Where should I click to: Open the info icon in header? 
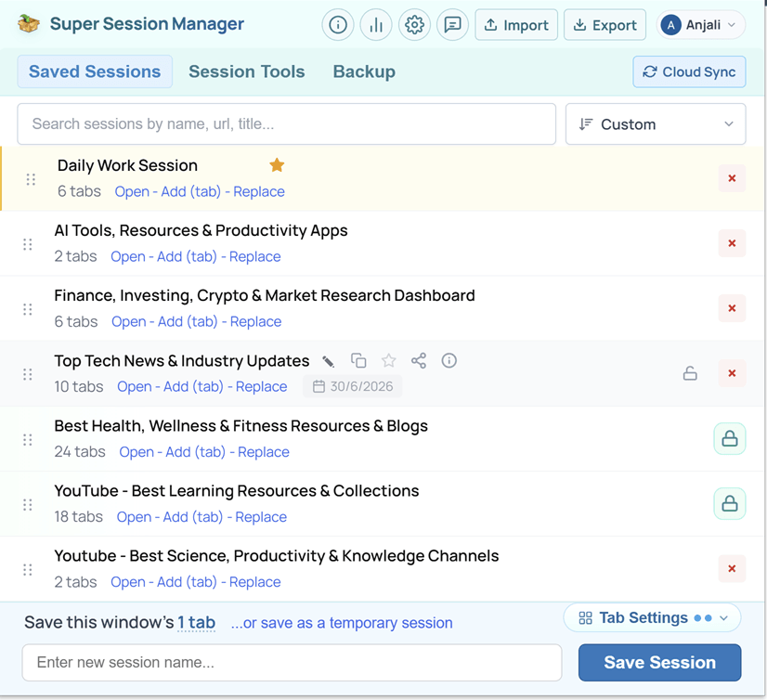[337, 24]
